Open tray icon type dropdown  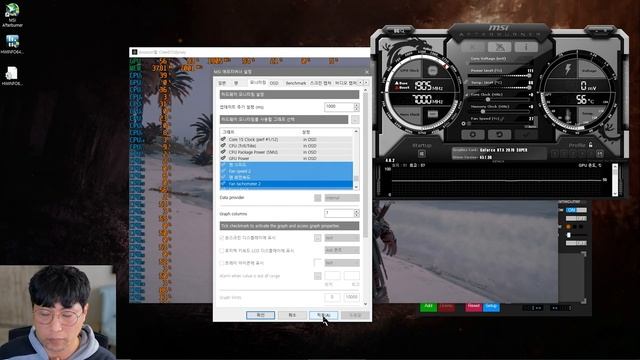point(342,263)
